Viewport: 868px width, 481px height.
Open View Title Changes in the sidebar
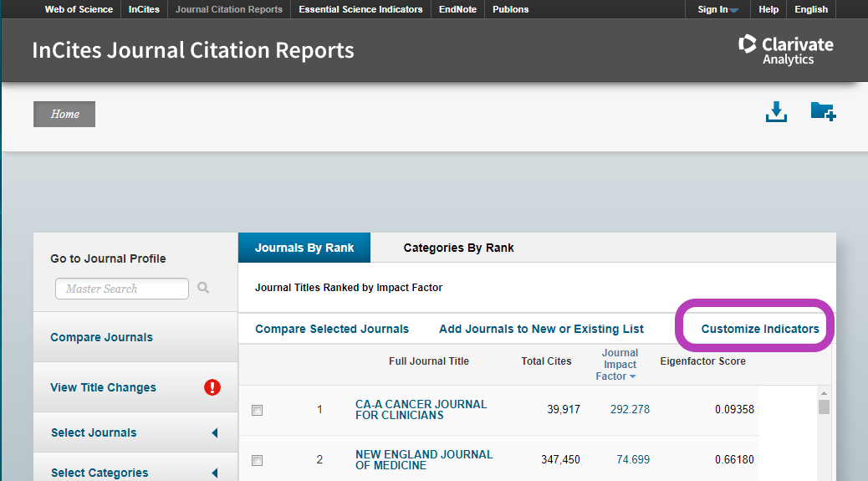pyautogui.click(x=103, y=387)
